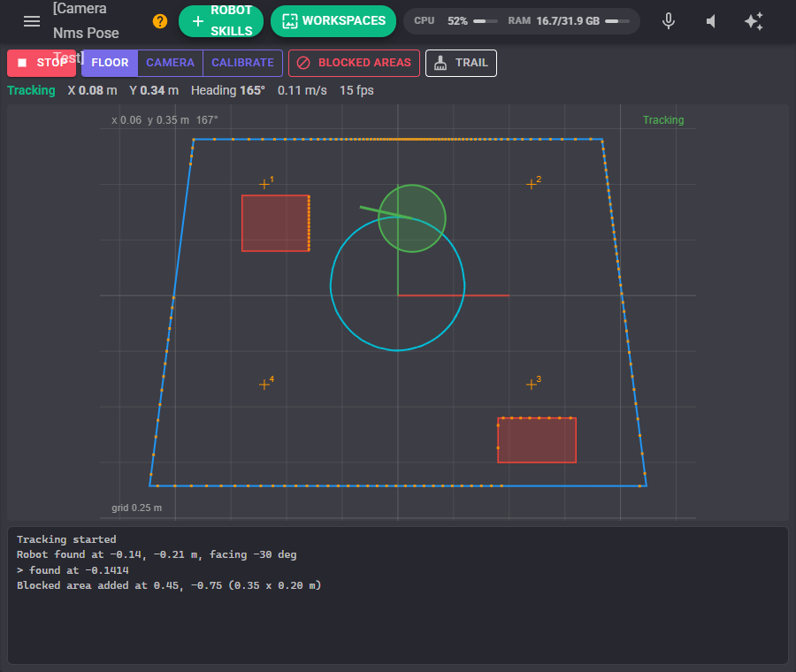This screenshot has height=672, width=796.
Task: Click the 0.11 m/s speed readout
Action: pos(302,90)
